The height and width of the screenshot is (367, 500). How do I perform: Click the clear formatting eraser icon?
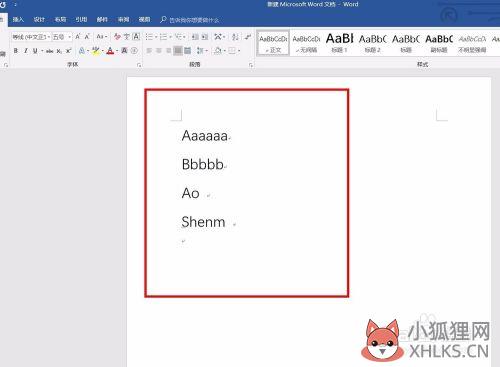pos(117,36)
